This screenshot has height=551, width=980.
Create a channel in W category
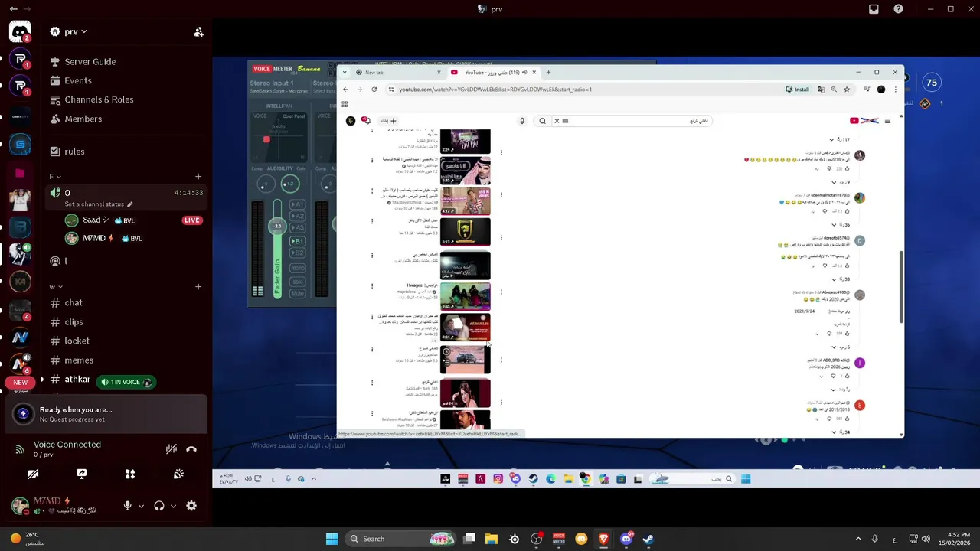pos(198,287)
